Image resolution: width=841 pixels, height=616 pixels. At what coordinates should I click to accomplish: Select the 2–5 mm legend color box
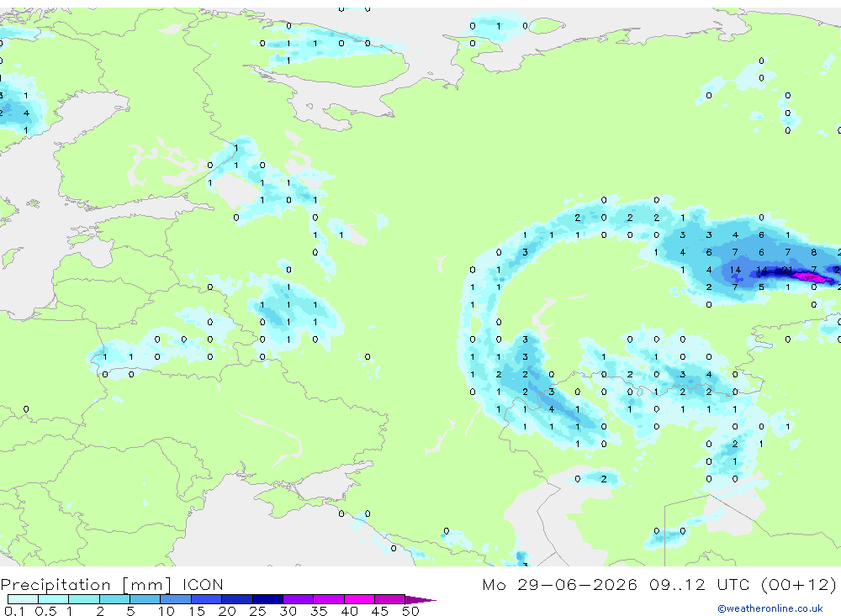(x=114, y=599)
